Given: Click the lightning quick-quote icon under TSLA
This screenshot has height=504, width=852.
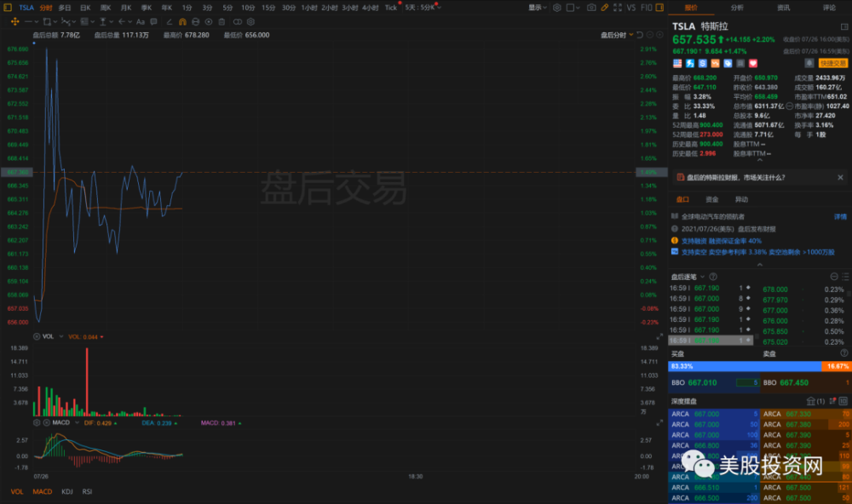Looking at the screenshot, I should tap(690, 63).
